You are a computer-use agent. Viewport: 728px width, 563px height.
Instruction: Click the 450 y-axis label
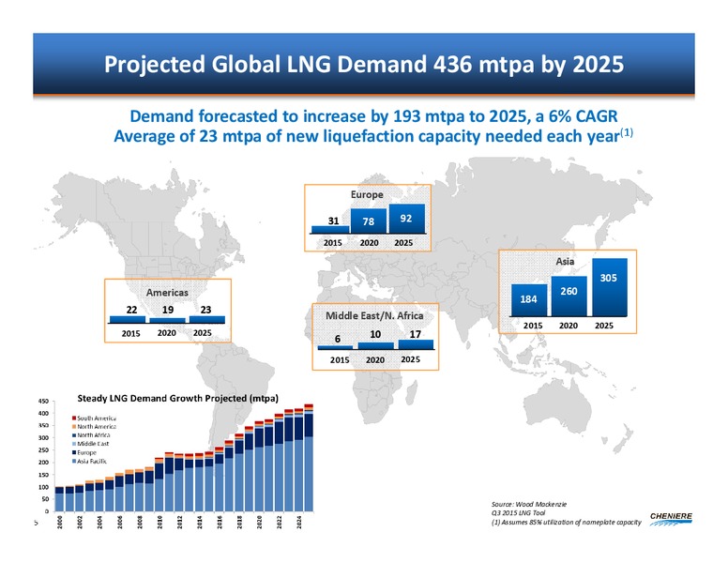tap(43, 401)
